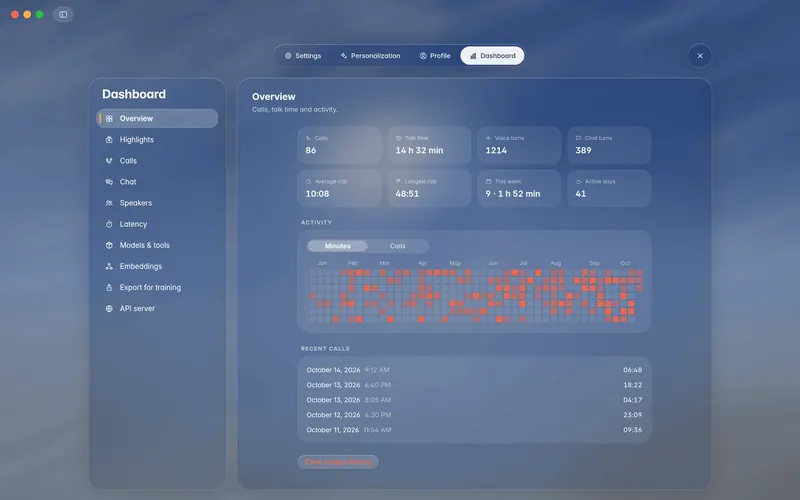Open the October 14, 2026 9:12 AM call
Screen dimensions: 800x500
click(x=474, y=370)
